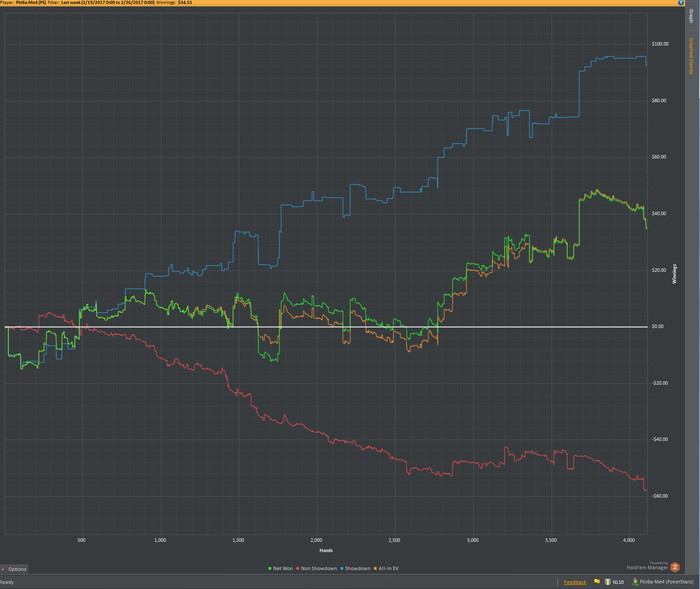Screen dimensions: 700x589
Task: Open the Feedback link
Action: point(575,582)
